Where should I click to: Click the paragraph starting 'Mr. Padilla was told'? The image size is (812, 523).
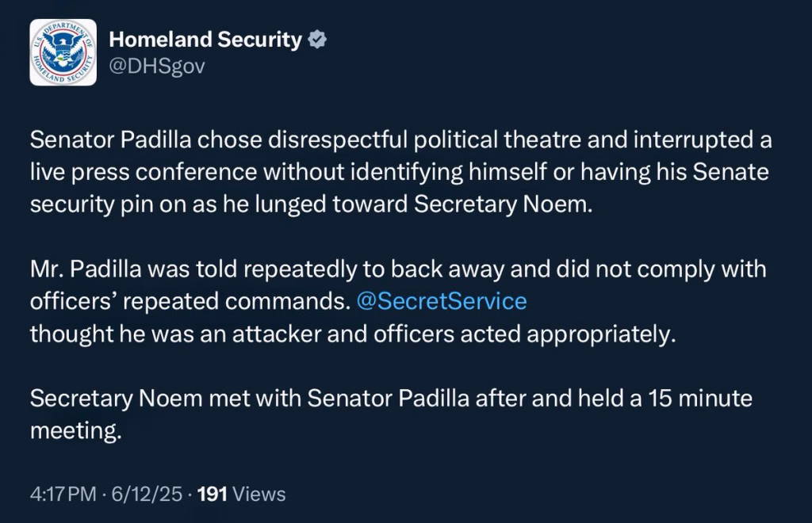pos(398,301)
